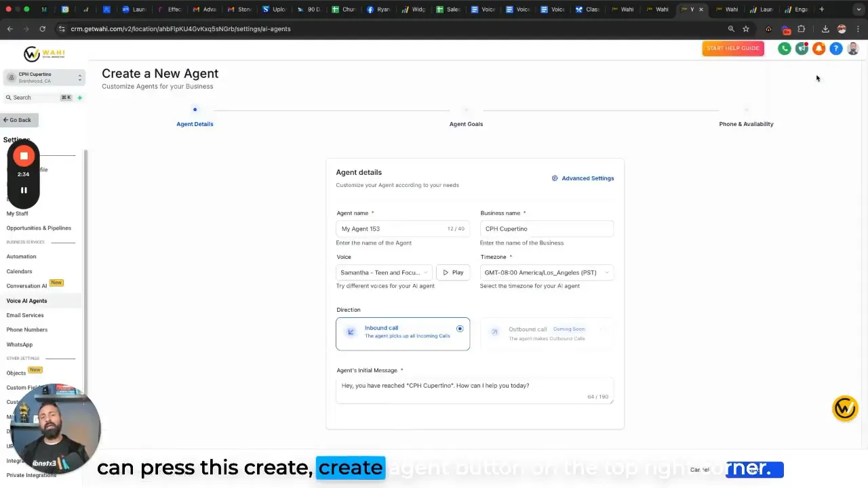Select the Inbound call radio option
This screenshot has width=868, height=488.
click(460, 329)
